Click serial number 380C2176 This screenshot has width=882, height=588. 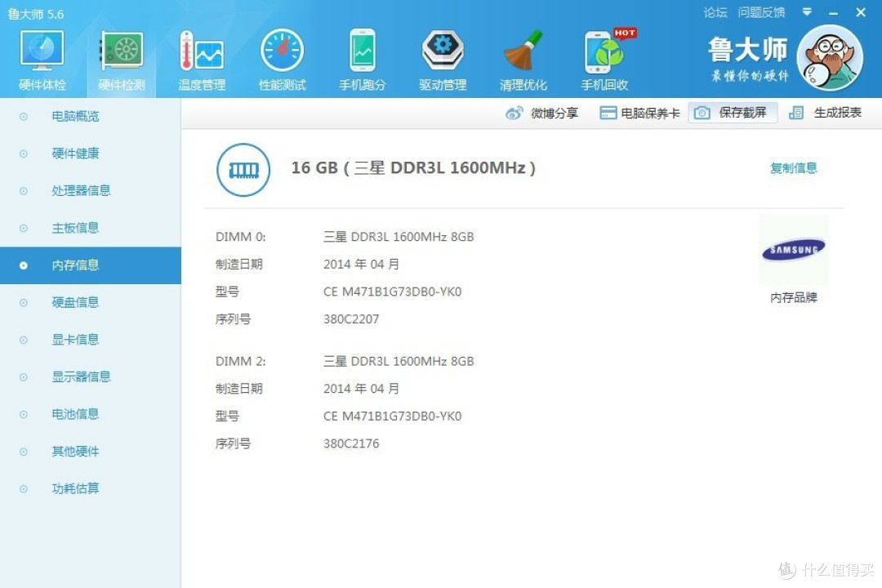[x=351, y=444]
